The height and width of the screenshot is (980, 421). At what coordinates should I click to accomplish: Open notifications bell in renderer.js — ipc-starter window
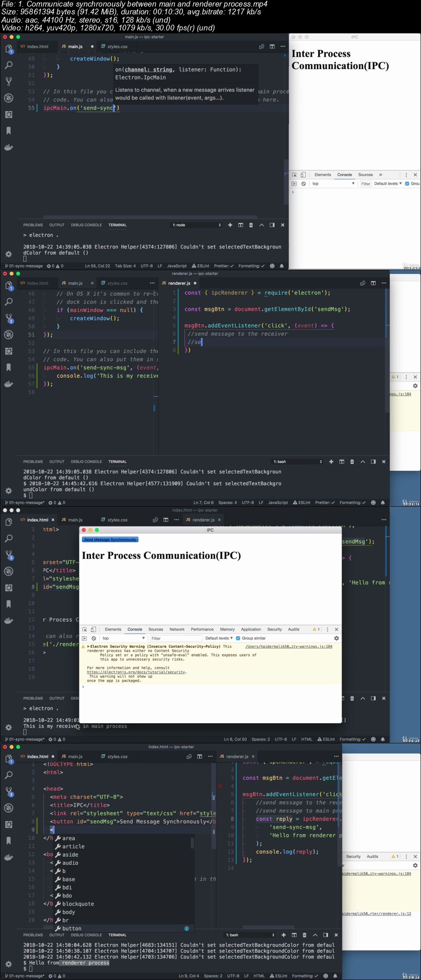tap(383, 503)
